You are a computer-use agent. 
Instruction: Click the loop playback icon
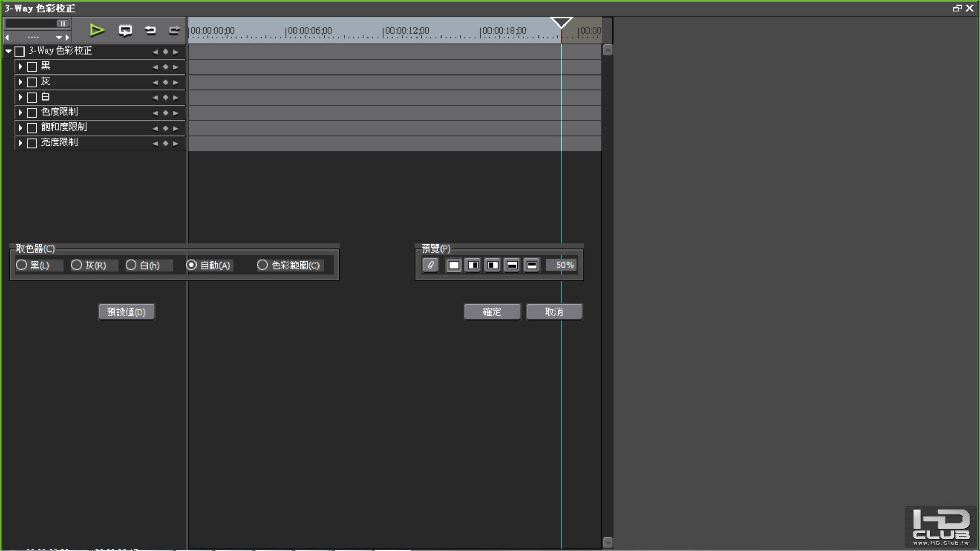coord(125,31)
